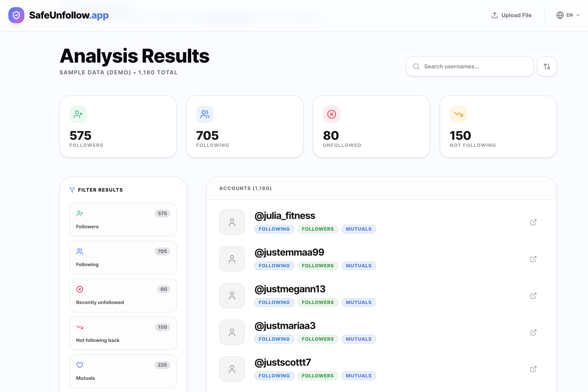The width and height of the screenshot is (588, 392).
Task: Select the green followers icon on the 575 card
Action: (78, 114)
